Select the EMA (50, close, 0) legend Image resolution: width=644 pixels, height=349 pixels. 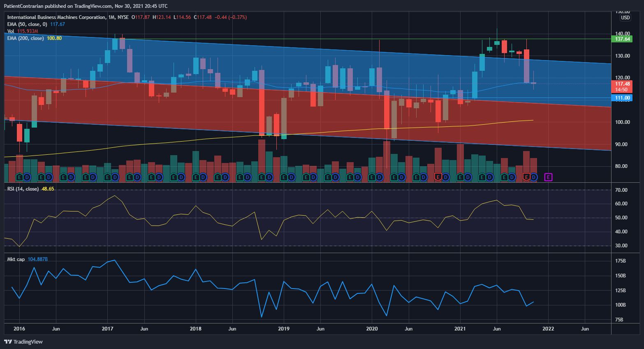click(x=27, y=24)
